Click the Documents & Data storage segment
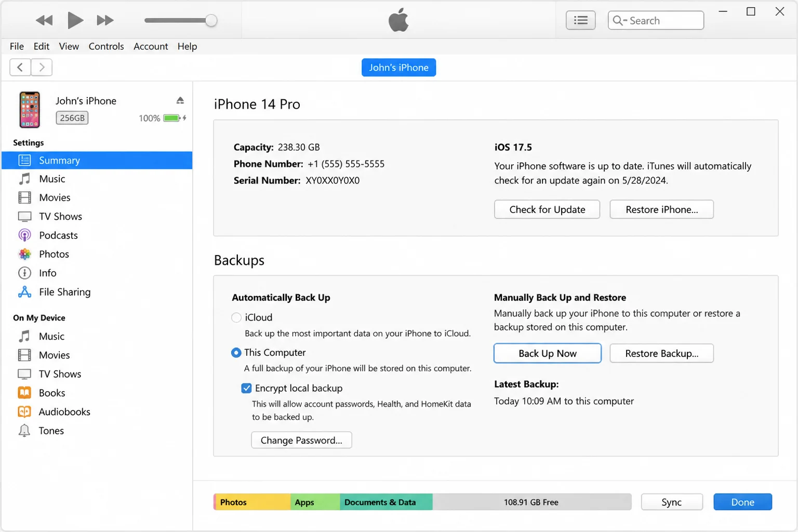Viewport: 798px width, 532px height. [387, 502]
